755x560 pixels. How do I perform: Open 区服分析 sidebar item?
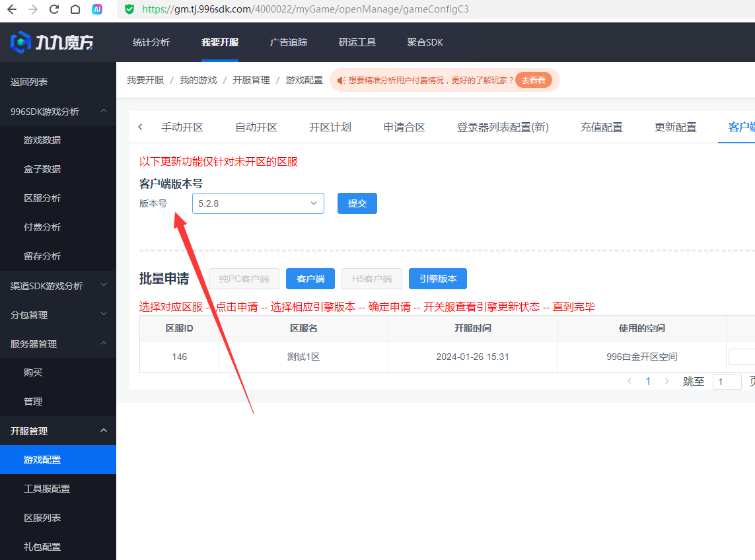42,198
